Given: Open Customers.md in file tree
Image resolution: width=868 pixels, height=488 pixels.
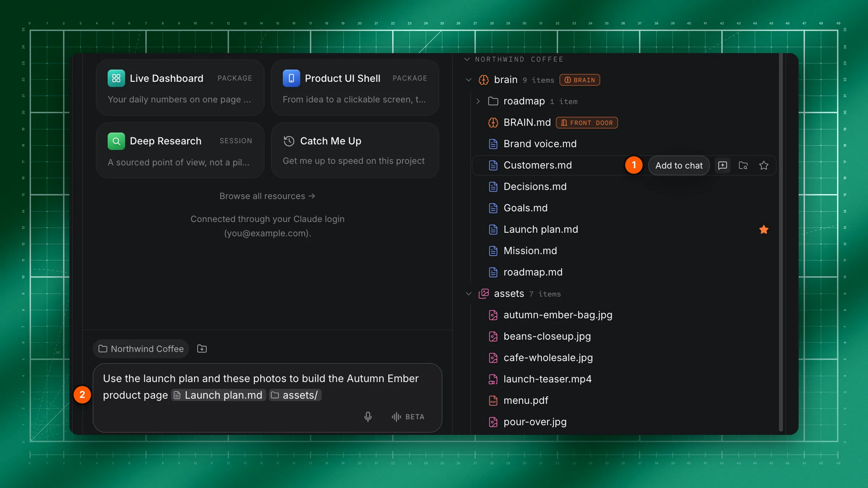Looking at the screenshot, I should 538,165.
